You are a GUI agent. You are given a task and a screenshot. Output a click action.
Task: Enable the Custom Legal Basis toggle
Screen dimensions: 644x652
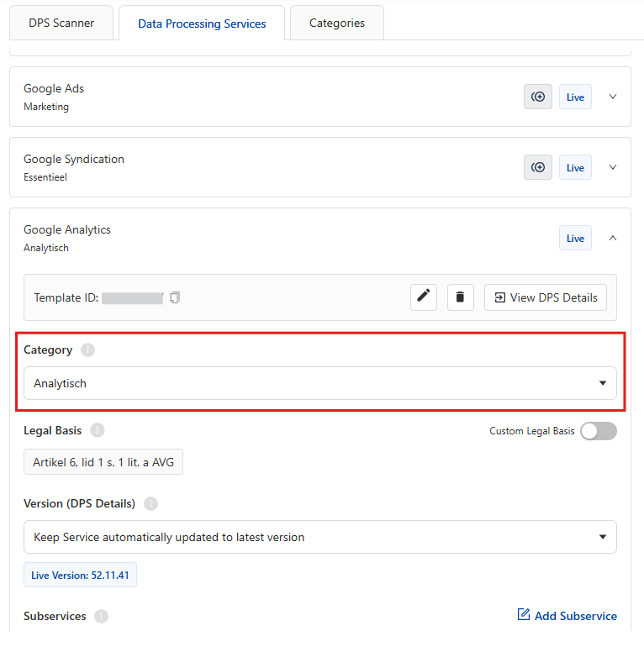click(x=598, y=431)
